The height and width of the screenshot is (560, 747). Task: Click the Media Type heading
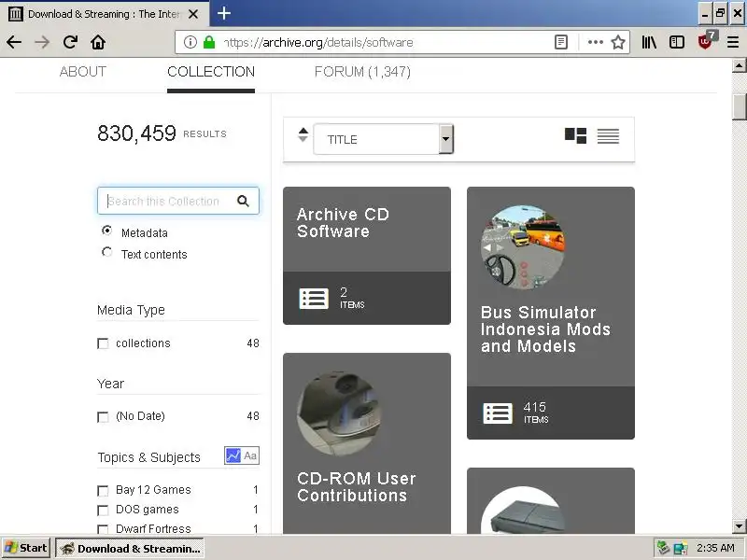(131, 310)
